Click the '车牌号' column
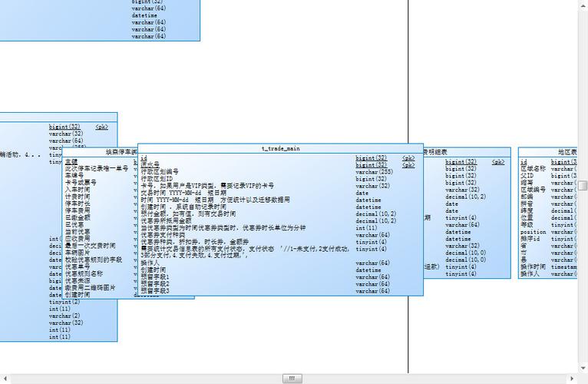This screenshot has width=588, height=384. tap(74, 176)
